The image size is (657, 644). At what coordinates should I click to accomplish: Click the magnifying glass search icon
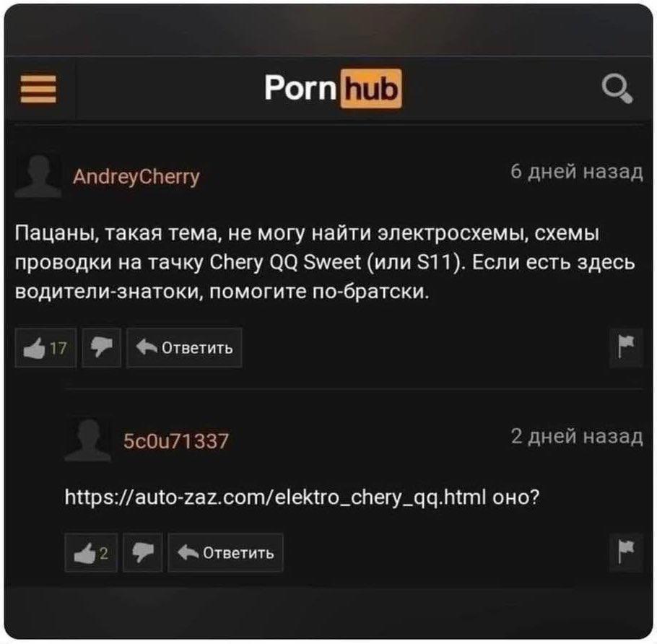[617, 88]
